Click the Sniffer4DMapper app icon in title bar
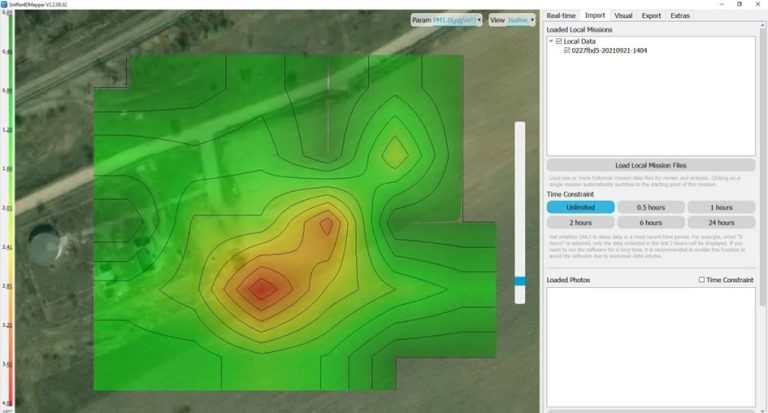 [x=4, y=4]
